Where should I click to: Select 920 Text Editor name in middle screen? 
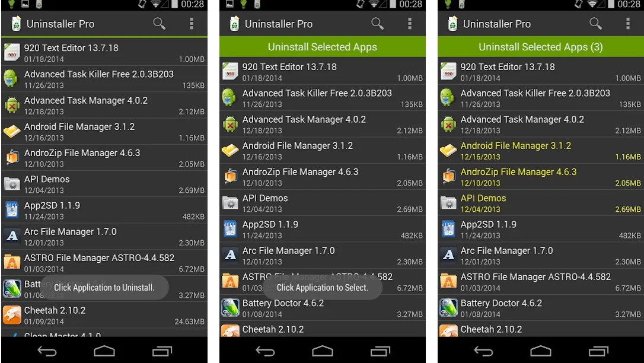[x=289, y=66]
